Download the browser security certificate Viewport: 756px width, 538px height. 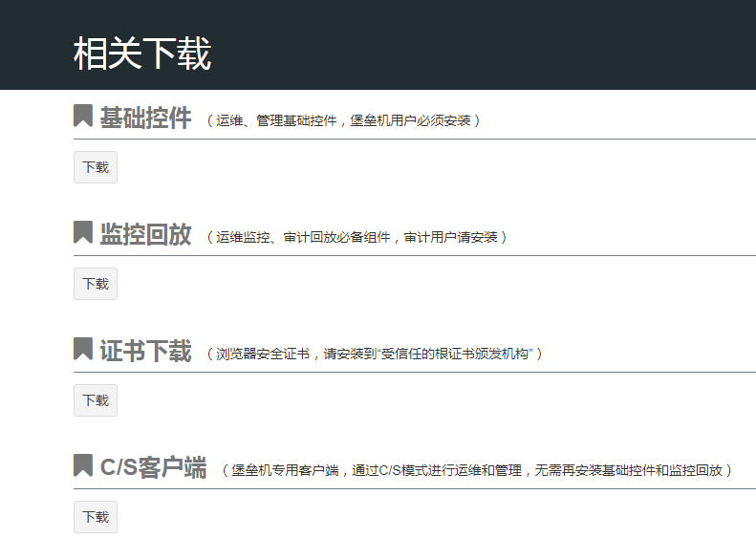96,400
